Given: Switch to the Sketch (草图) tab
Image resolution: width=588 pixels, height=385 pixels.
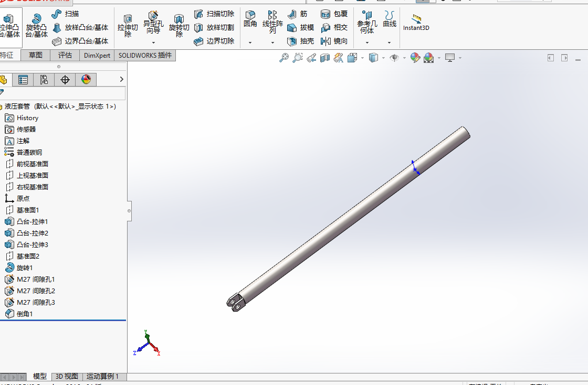Looking at the screenshot, I should pos(36,55).
